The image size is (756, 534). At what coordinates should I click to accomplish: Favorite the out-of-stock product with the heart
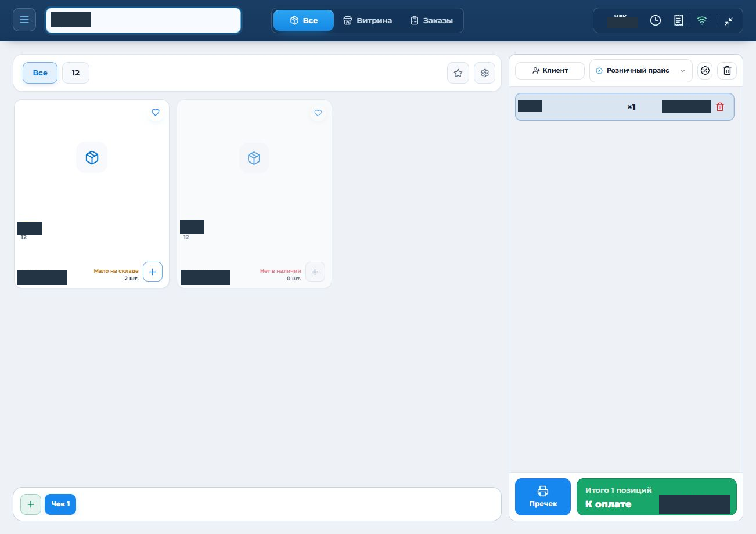tap(318, 113)
